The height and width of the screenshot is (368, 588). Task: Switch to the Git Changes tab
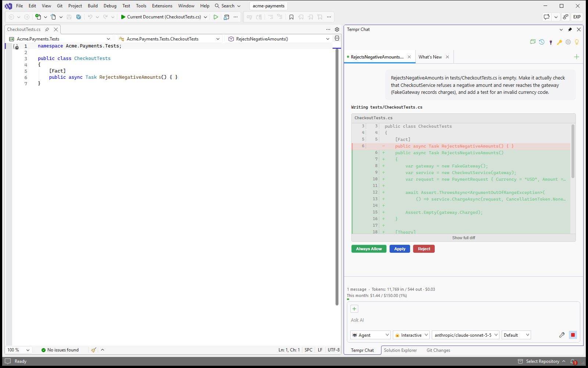click(438, 350)
